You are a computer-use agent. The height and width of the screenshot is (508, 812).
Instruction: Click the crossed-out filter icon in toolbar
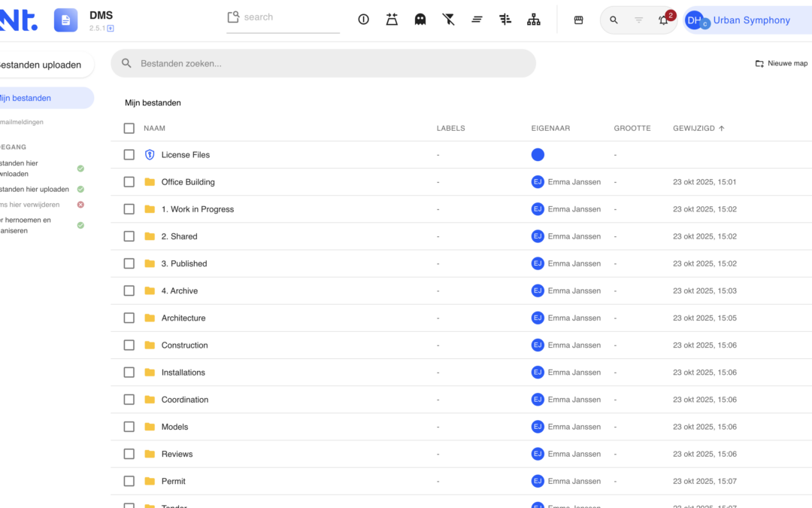448,20
